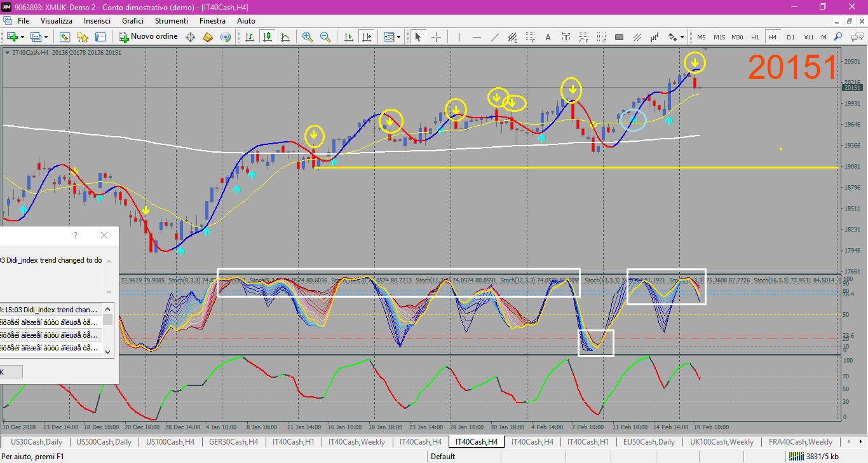This screenshot has width=868, height=463.
Task: Expand the new chart dropdown arrow
Action: click(22, 37)
